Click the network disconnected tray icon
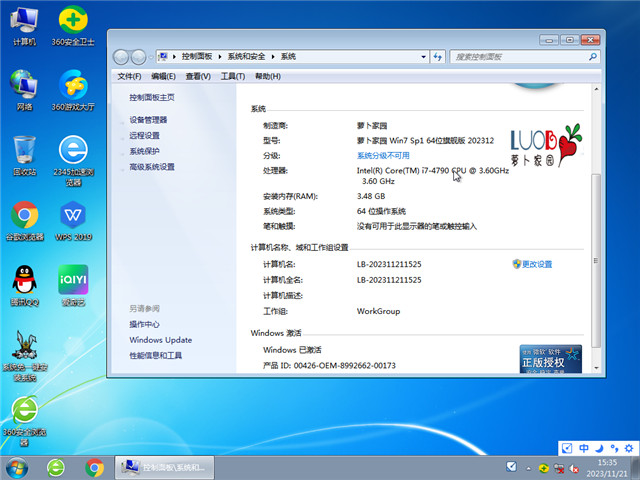Screen dimensions: 640x480 559,469
